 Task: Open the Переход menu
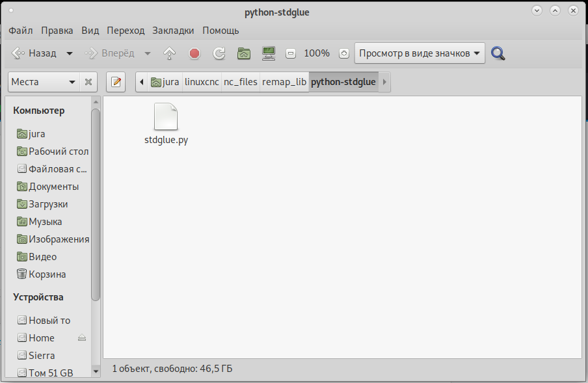coord(126,31)
